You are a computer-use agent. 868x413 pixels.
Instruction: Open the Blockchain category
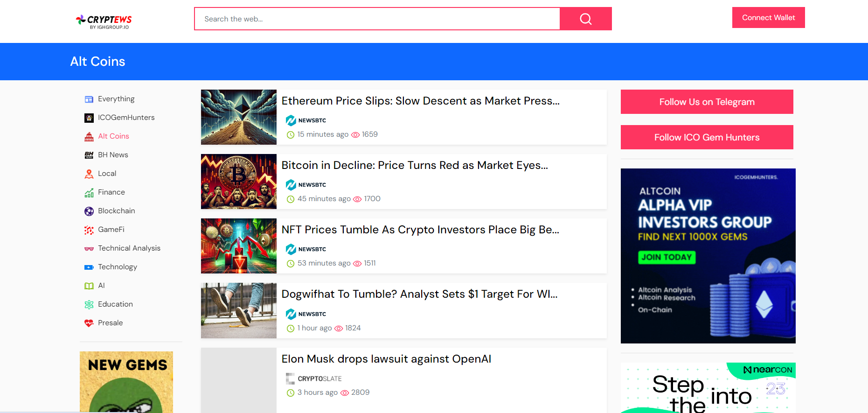(117, 211)
